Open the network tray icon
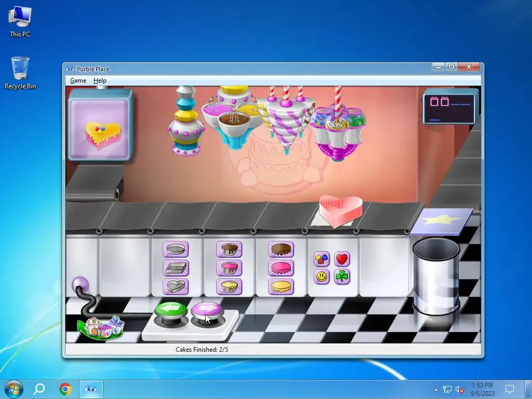 click(447, 390)
